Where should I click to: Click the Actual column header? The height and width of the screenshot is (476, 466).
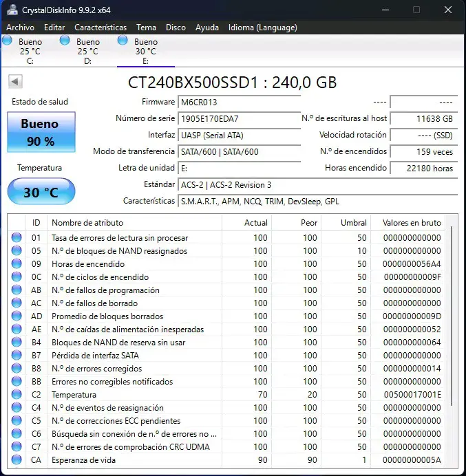(x=246, y=223)
